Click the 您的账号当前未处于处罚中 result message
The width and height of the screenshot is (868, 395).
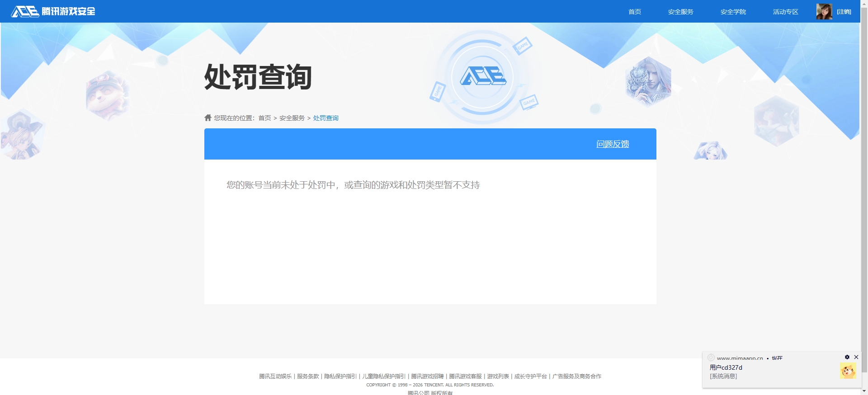click(x=353, y=185)
